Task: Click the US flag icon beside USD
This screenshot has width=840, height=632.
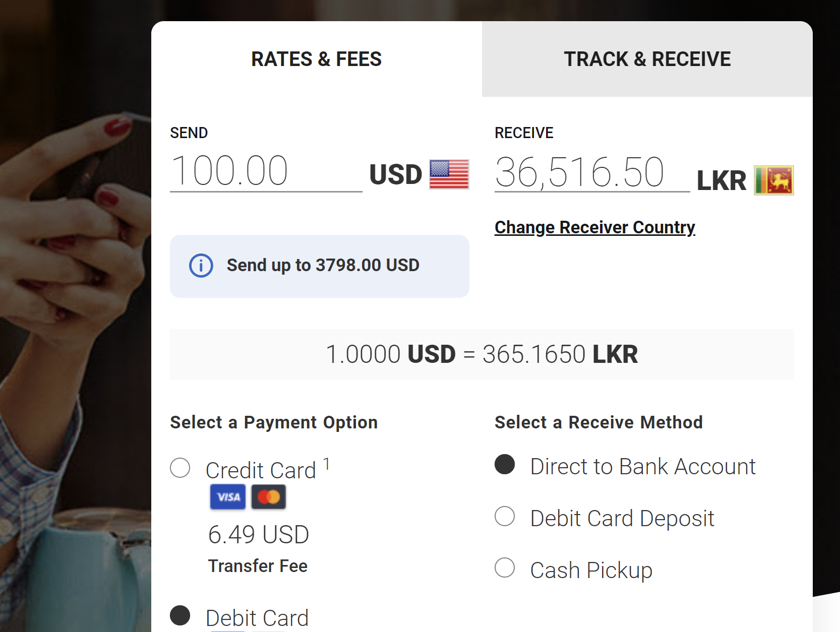Action: (449, 174)
